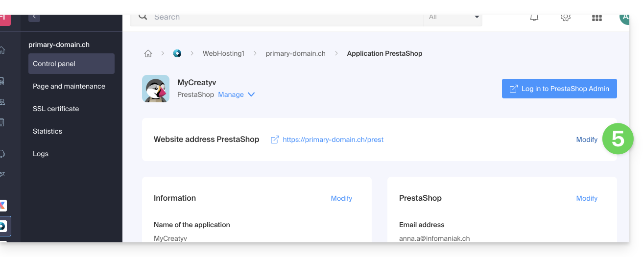Image resolution: width=644 pixels, height=257 pixels.
Task: Click the home breadcrumb icon
Action: [x=148, y=54]
